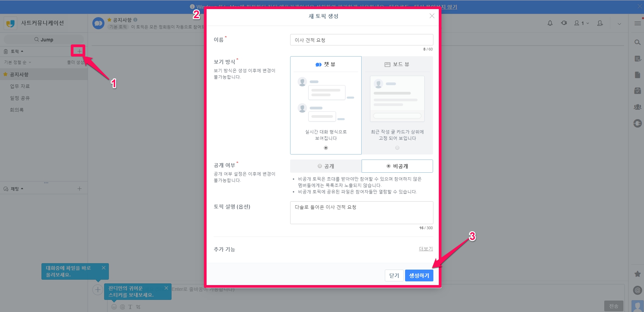
Task: Open the notifications bell icon
Action: click(x=550, y=23)
